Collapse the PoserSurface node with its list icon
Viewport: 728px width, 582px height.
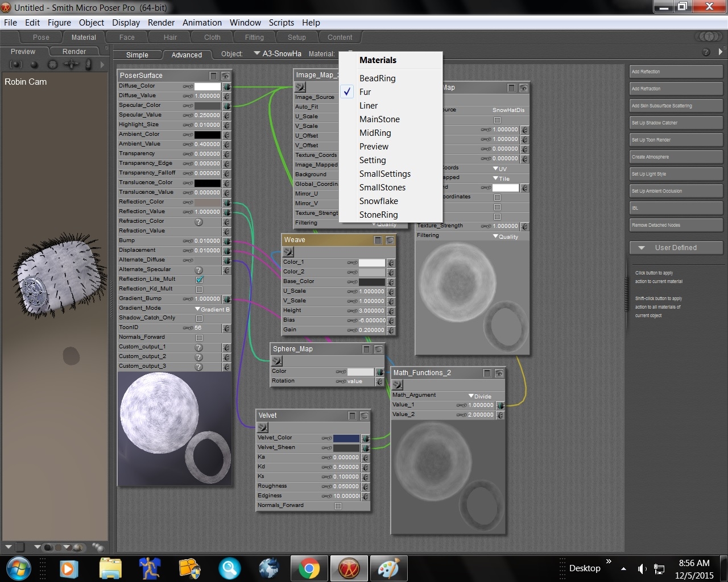213,75
